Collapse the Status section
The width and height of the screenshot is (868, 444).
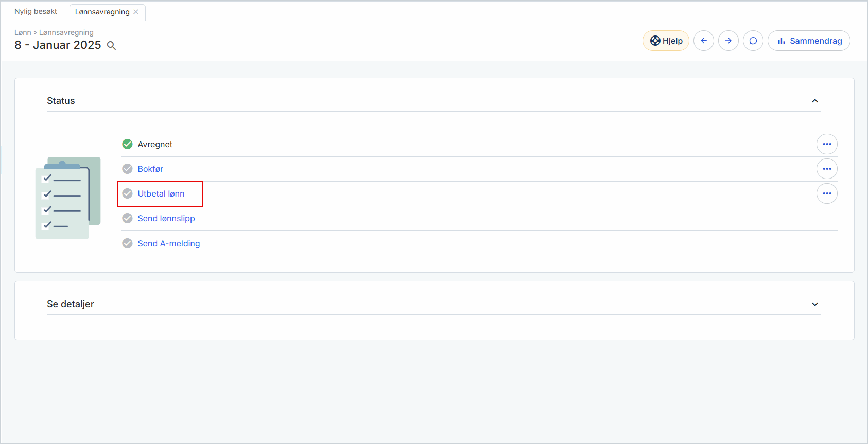click(x=815, y=101)
